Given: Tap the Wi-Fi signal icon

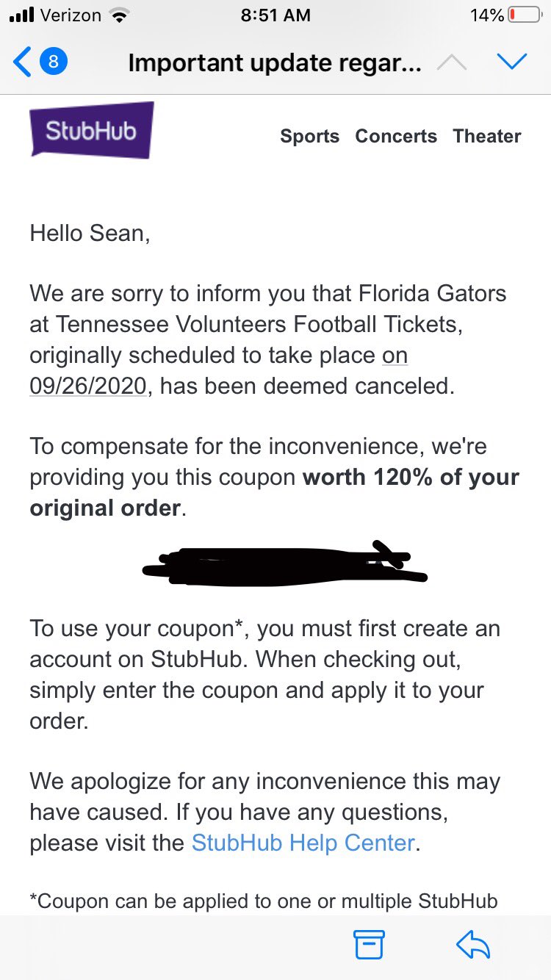Looking at the screenshot, I should pos(118,15).
